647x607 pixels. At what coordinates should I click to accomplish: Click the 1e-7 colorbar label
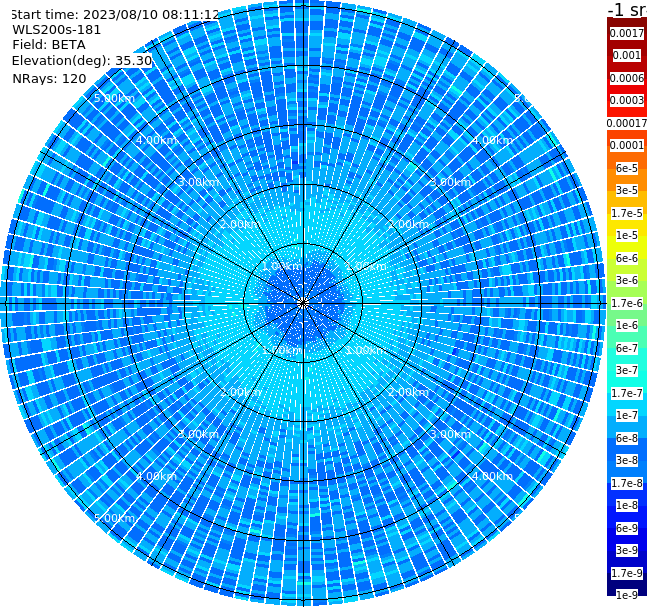627,415
